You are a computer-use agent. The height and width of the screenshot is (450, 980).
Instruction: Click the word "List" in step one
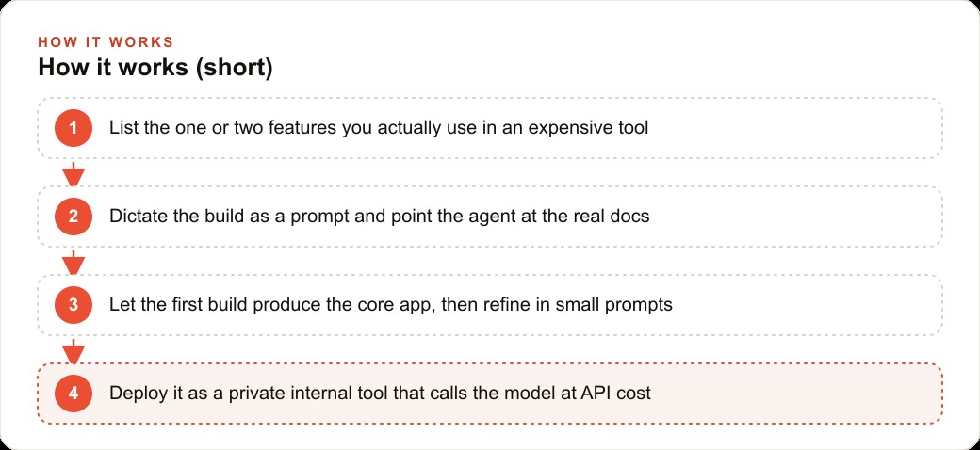point(122,128)
